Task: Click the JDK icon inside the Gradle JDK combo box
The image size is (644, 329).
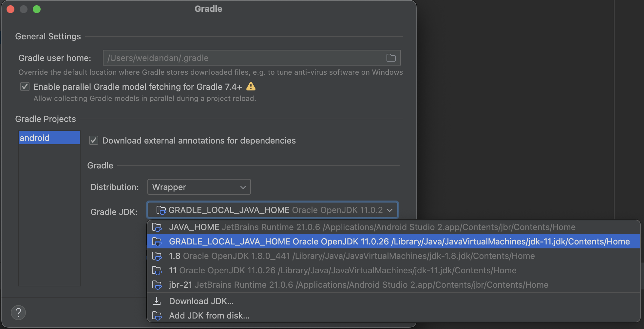Action: pyautogui.click(x=161, y=210)
